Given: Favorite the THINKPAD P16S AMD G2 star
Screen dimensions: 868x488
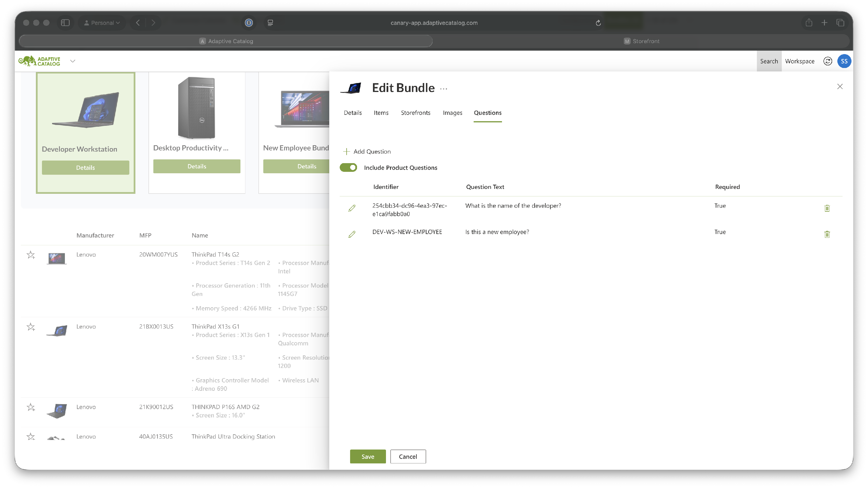Looking at the screenshot, I should [31, 407].
